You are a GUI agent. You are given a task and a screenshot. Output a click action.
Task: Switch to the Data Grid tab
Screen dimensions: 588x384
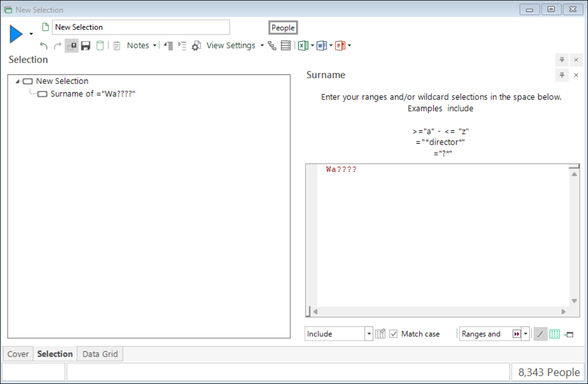click(x=100, y=354)
